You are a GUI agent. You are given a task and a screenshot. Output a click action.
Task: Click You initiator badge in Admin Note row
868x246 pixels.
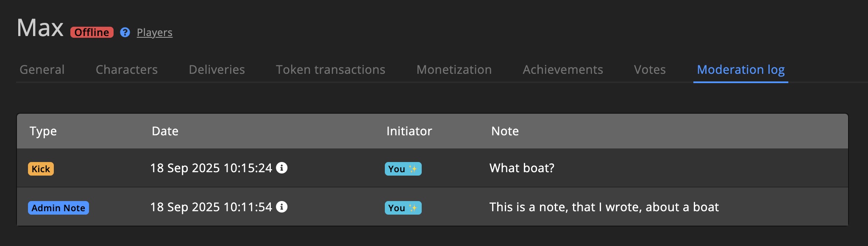403,208
